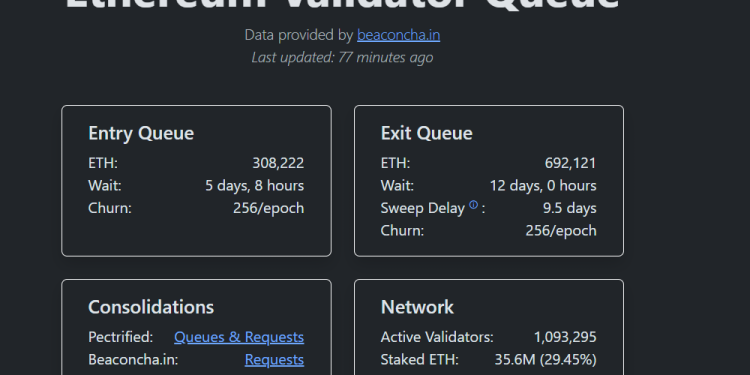Click the Exit Queue churn value 256/epoch
The image size is (750, 375).
(x=561, y=231)
